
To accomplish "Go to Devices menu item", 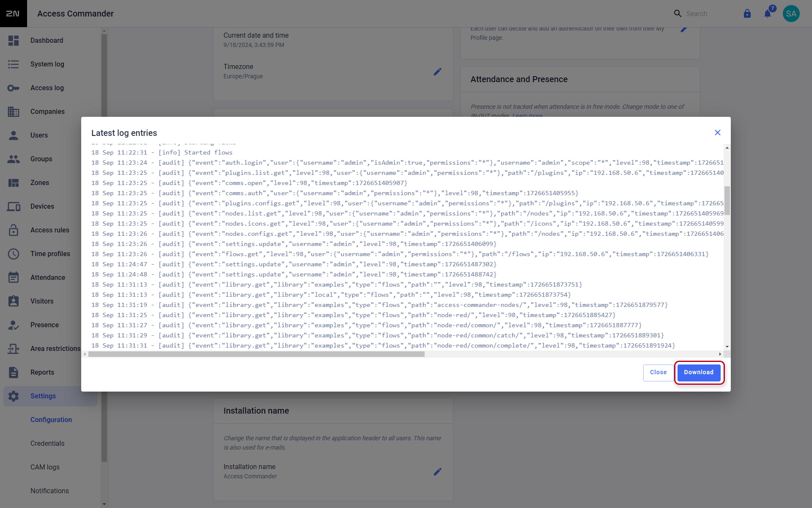I will (51, 207).
